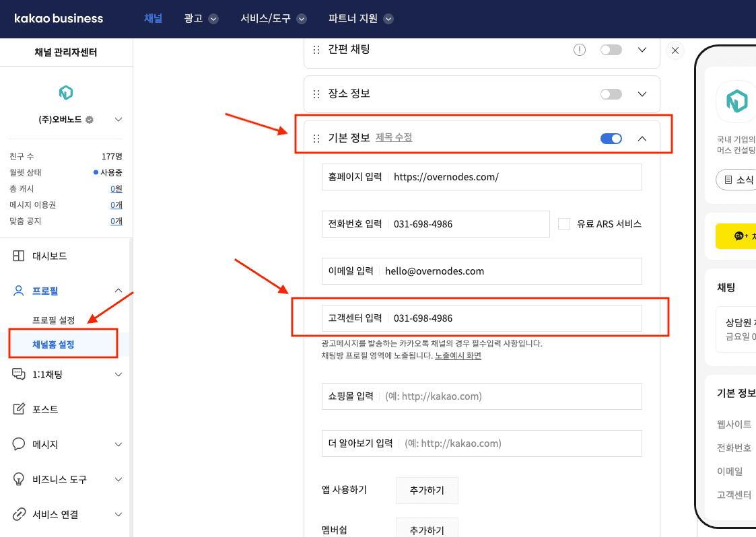Click the verified badge next to (주)오버노드
This screenshot has height=537, width=756.
coord(89,120)
